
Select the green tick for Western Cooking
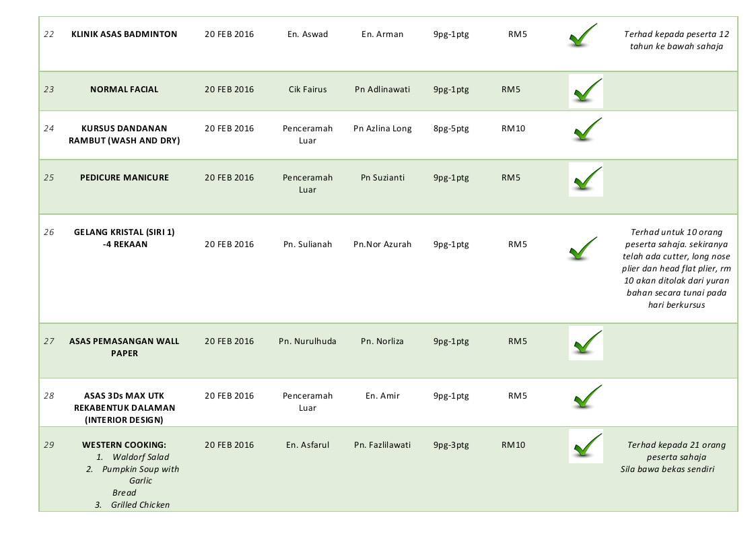click(586, 446)
